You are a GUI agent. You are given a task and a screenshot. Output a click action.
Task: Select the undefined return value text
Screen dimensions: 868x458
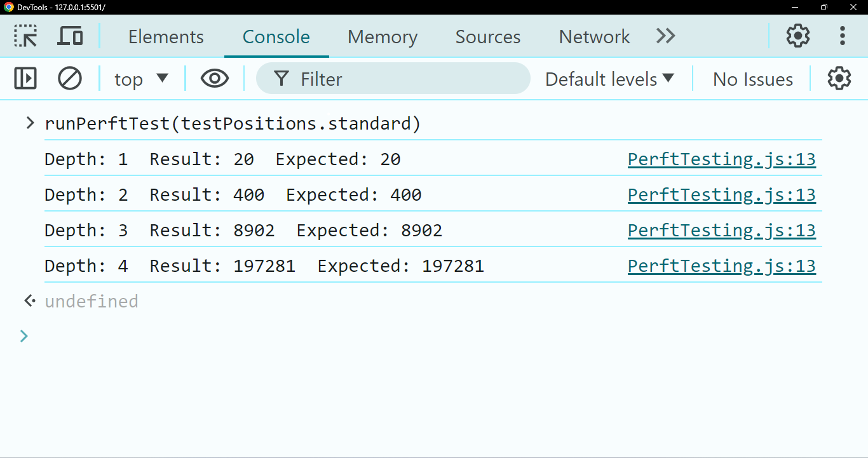92,301
